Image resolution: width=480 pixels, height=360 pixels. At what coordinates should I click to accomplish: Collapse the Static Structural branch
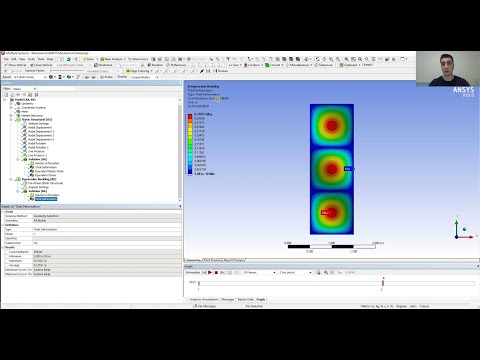[x=11, y=119]
